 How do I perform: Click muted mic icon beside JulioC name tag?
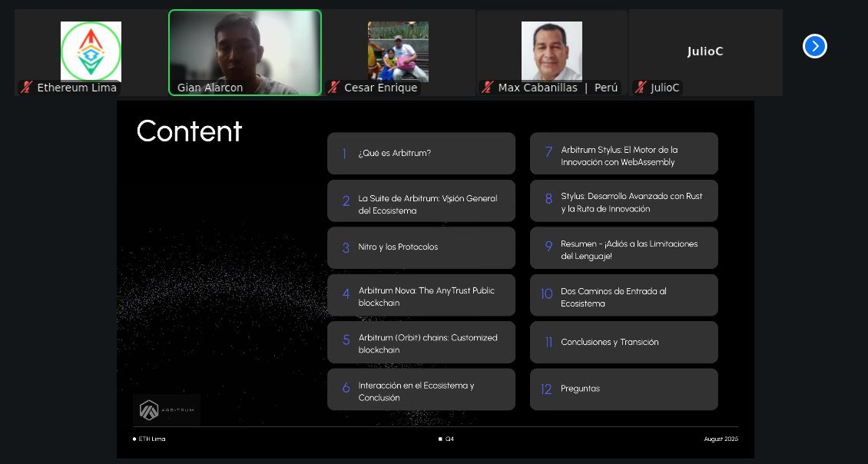point(641,88)
